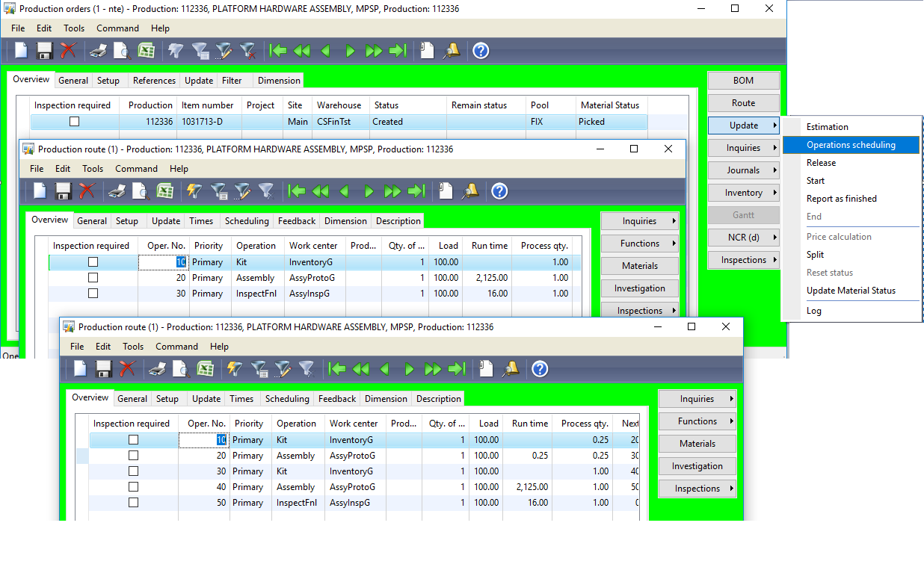The height and width of the screenshot is (567, 924).
Task: Open Inquiries dropdown in three-operation route window
Action: [x=640, y=221]
